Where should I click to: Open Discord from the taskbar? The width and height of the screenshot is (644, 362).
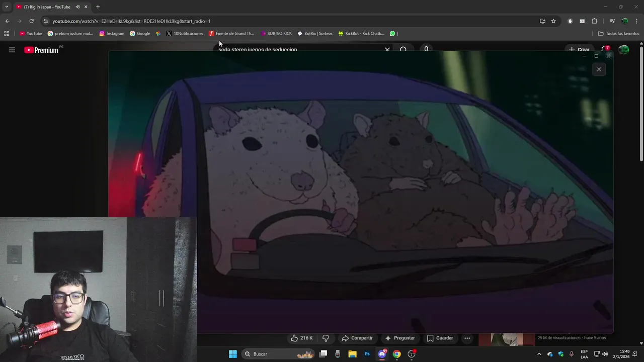pos(382,354)
